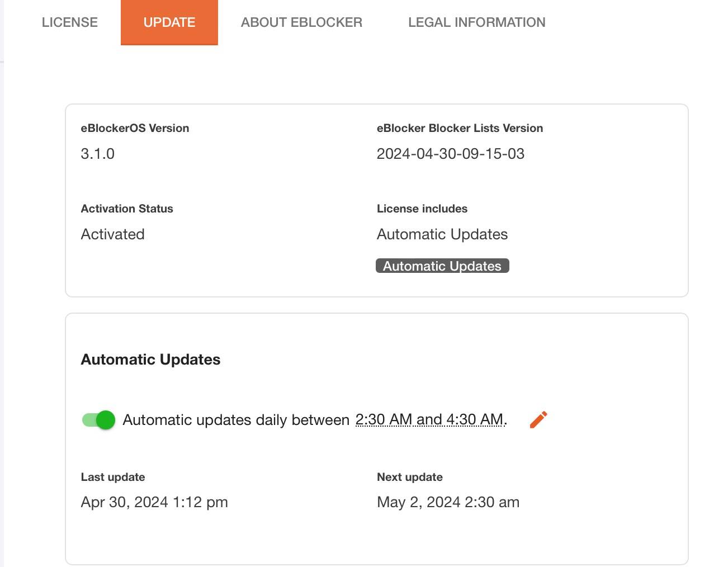
Task: Click the 2:30 AM and 4:30 AM time range
Action: point(430,419)
